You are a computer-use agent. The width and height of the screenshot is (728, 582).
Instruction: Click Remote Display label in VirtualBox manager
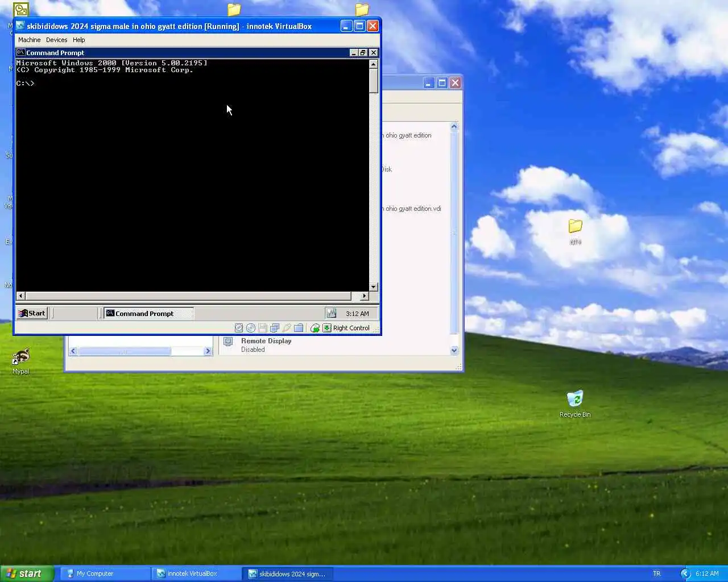click(x=266, y=341)
